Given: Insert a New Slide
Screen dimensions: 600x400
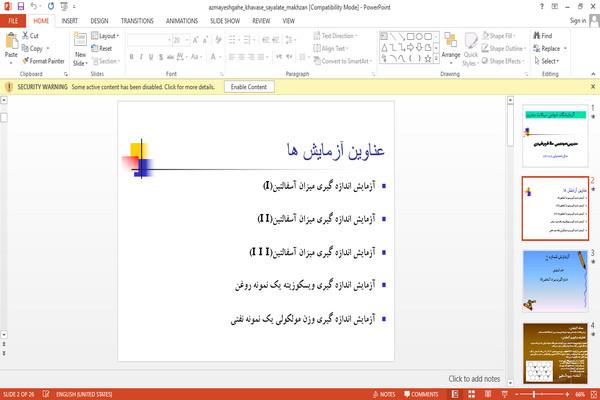Looking at the screenshot, I should 80,50.
